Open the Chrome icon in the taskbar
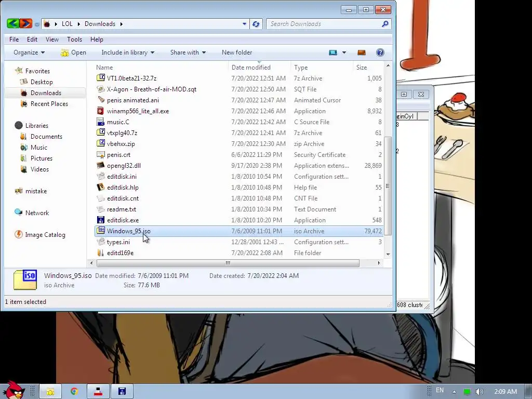532x399 pixels. 74,392
